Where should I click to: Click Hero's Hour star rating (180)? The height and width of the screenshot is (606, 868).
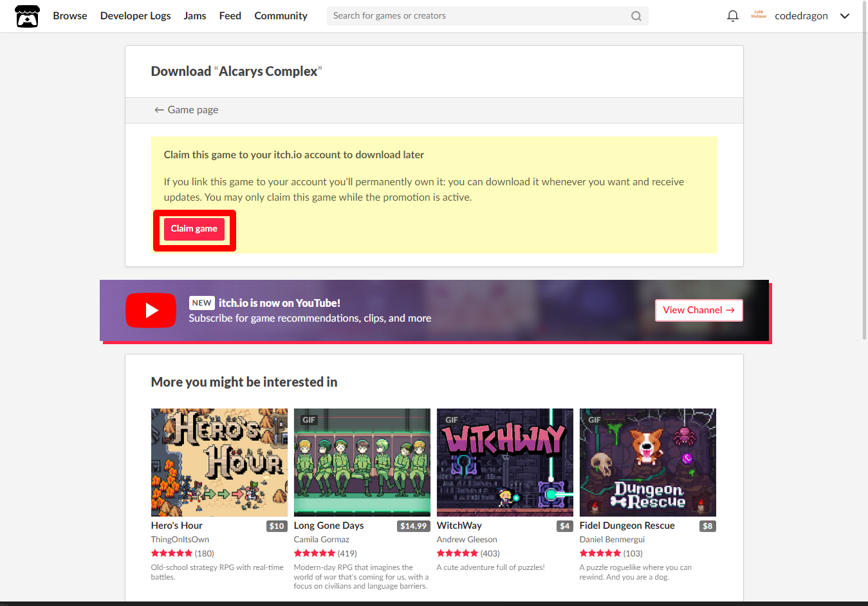point(183,553)
